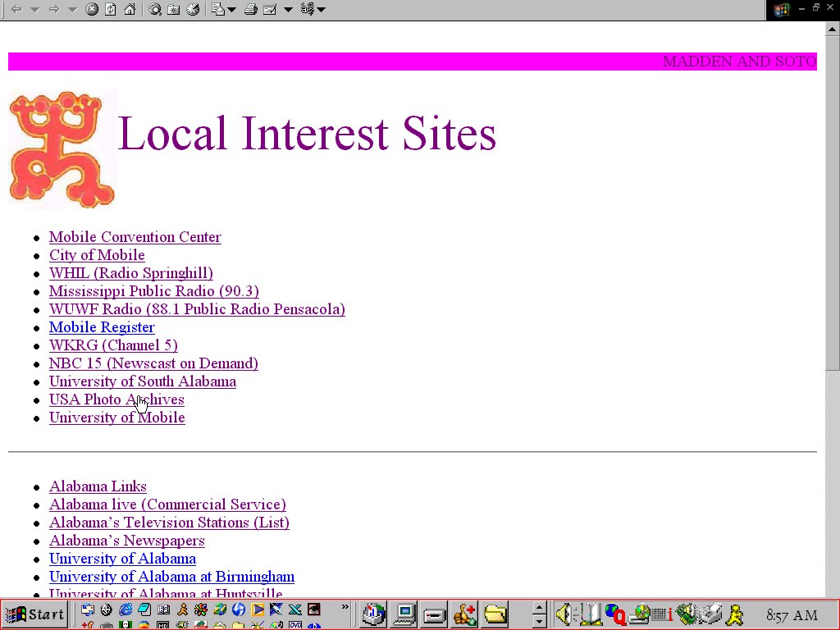Click the volume speaker tray icon

563,614
